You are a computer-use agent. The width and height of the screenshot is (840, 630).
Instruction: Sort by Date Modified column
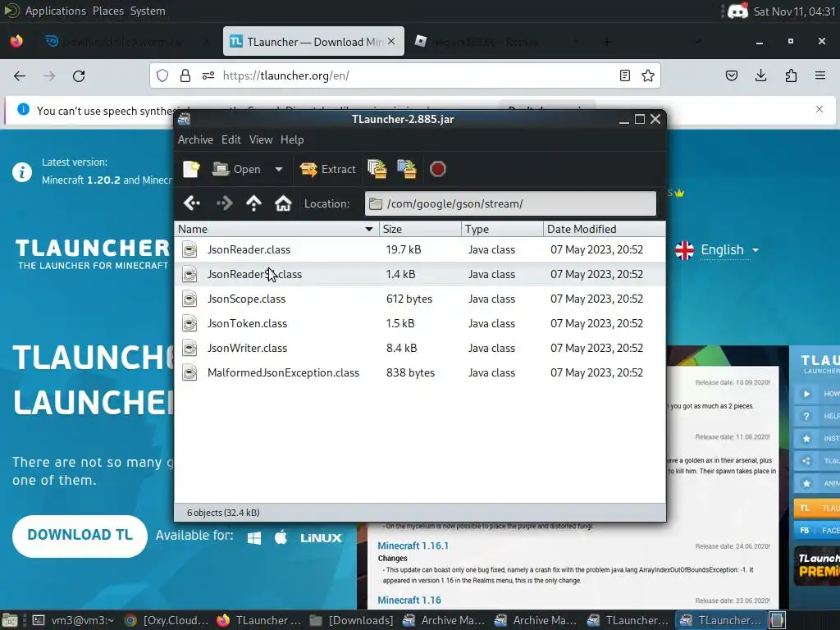[605, 229]
